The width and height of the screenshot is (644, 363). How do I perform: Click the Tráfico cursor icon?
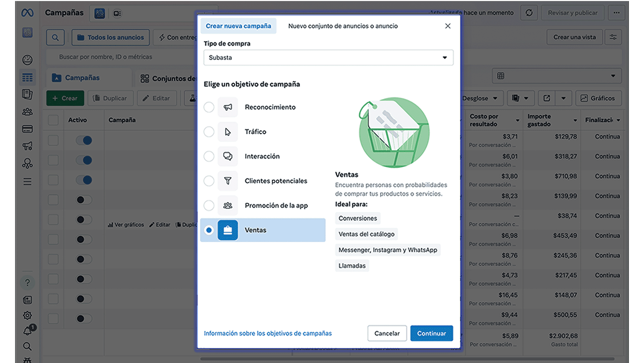[x=228, y=132]
